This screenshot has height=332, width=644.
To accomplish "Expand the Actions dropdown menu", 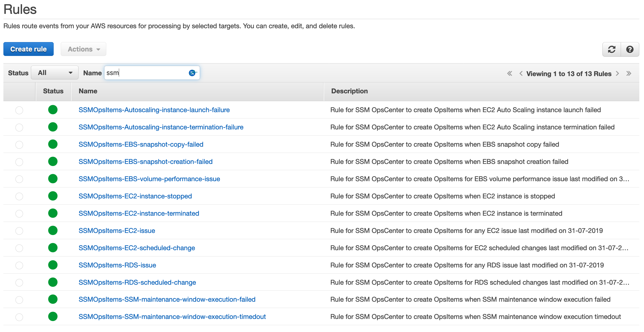I will pos(84,49).
